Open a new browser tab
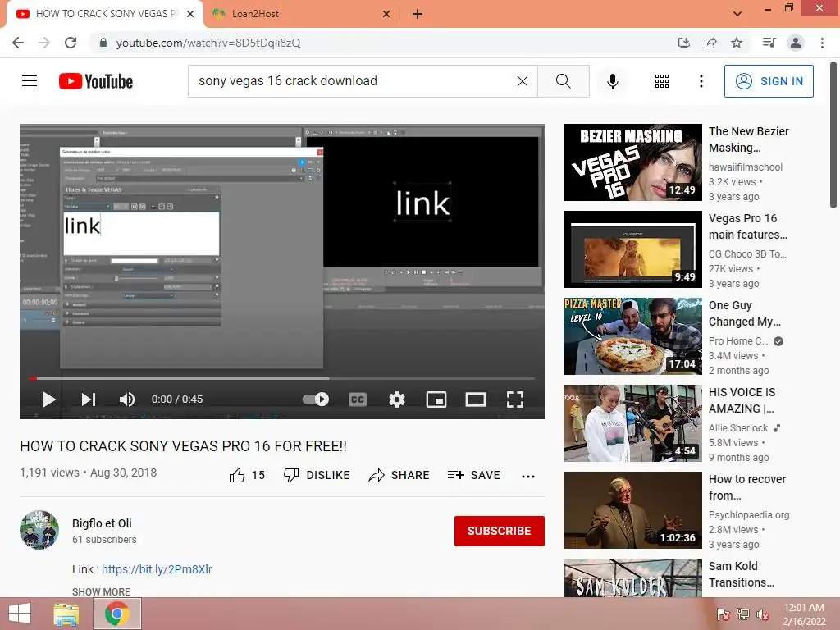 coord(418,14)
